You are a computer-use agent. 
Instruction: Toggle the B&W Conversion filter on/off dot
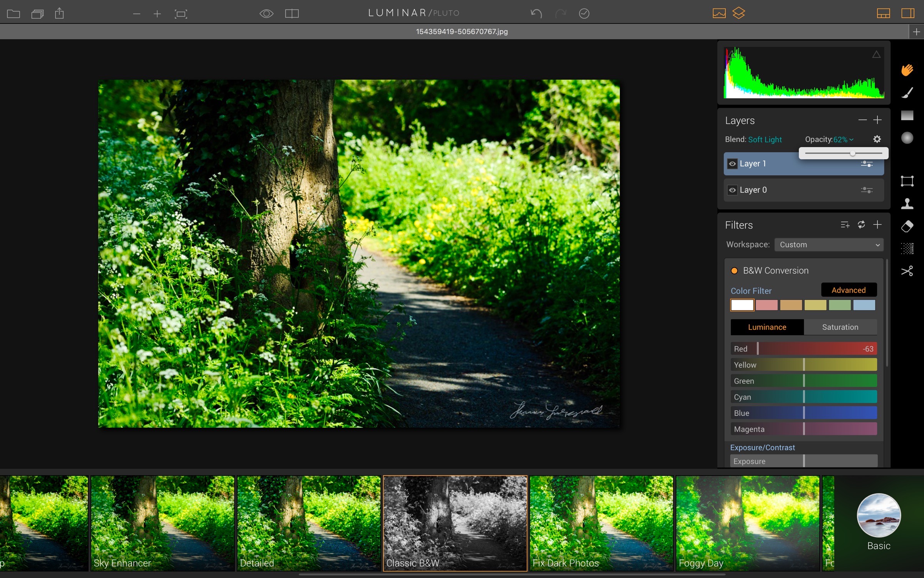[x=734, y=271]
